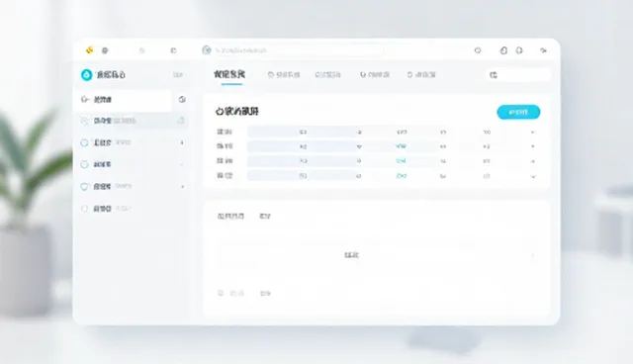Open the fourth main tab in the header row
Viewport: 633px width, 364px height.
[x=375, y=74]
